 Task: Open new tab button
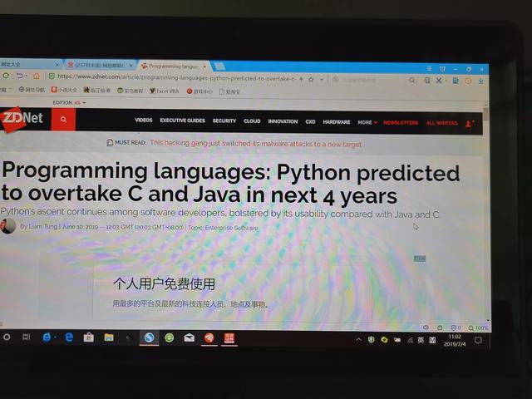pyautogui.click(x=219, y=66)
